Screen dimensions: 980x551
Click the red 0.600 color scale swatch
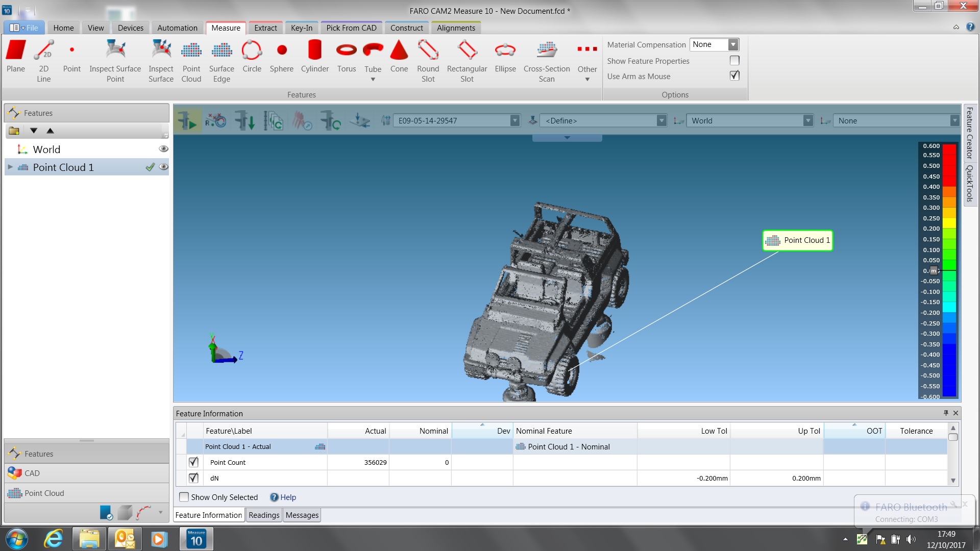[949, 149]
